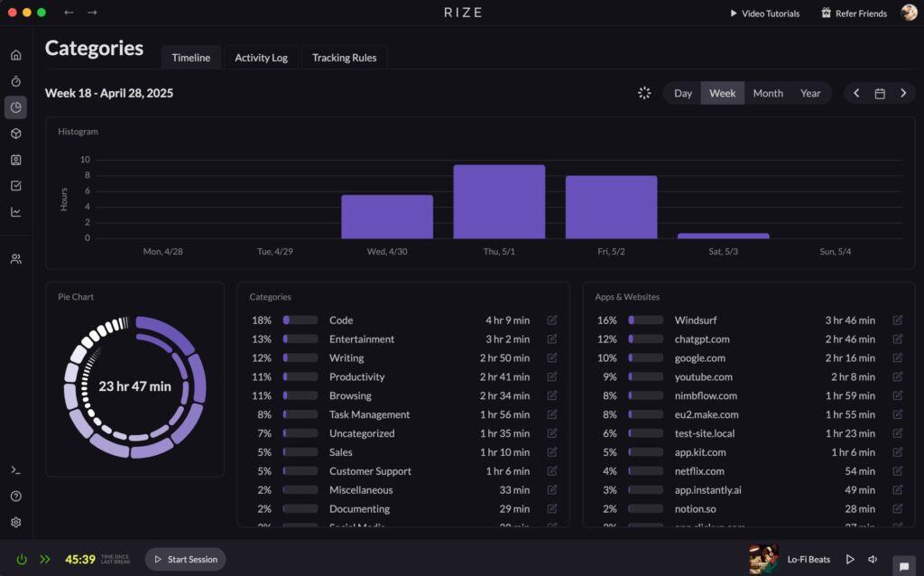Open the Home dashboard from the sidebar

(15, 54)
